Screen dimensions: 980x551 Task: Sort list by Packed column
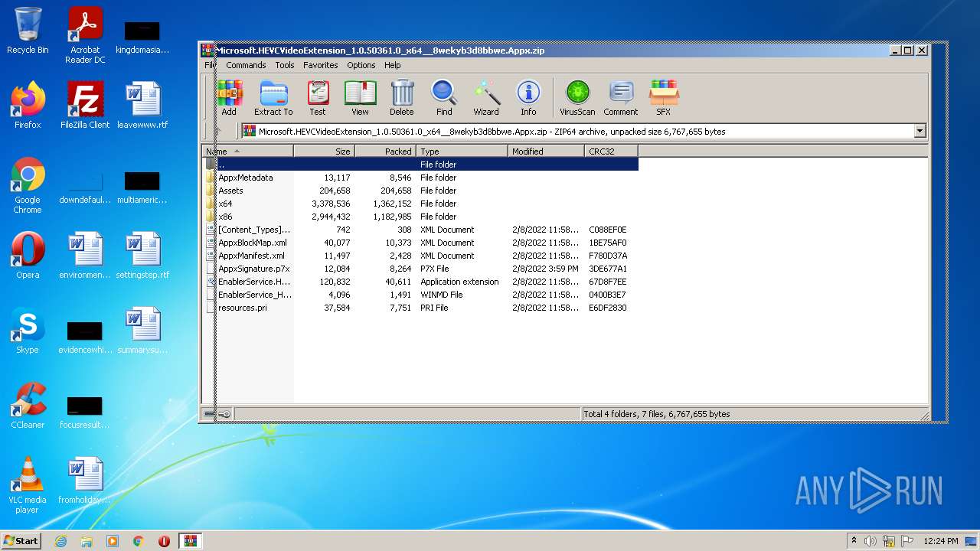(x=385, y=152)
